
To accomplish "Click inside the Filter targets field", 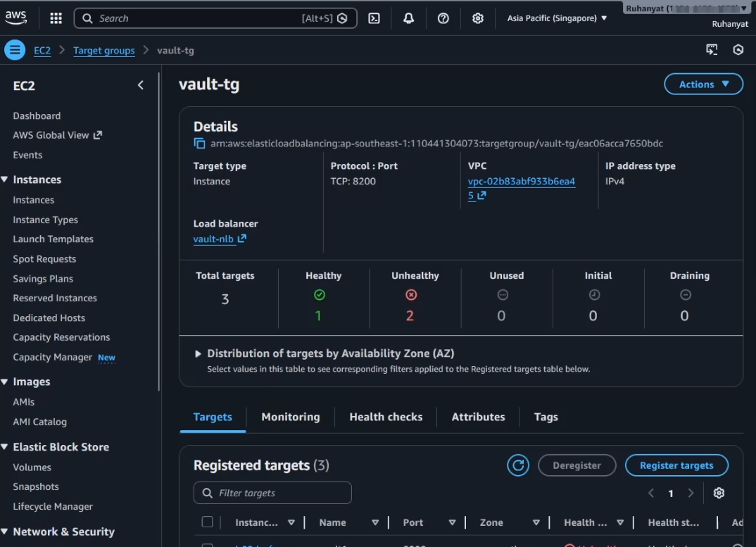I will (272, 493).
